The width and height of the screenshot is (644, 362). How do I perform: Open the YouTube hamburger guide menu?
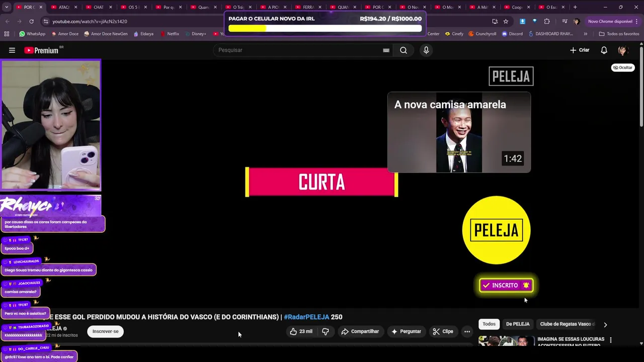pos(12,50)
